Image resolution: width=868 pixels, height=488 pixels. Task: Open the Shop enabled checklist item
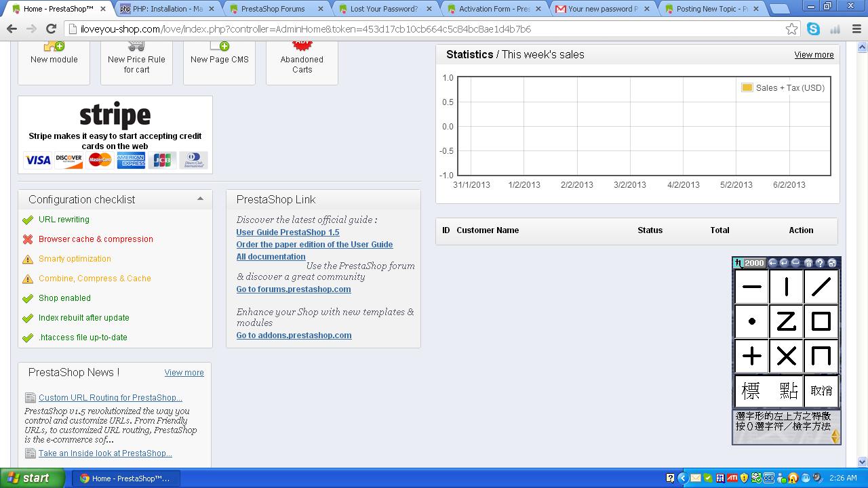click(x=64, y=298)
